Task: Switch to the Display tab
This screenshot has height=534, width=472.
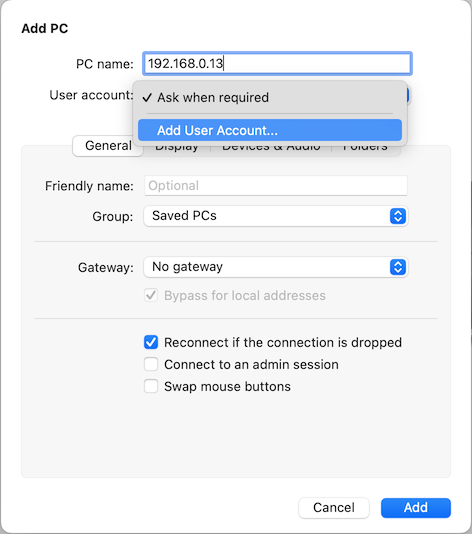Action: tap(177, 149)
